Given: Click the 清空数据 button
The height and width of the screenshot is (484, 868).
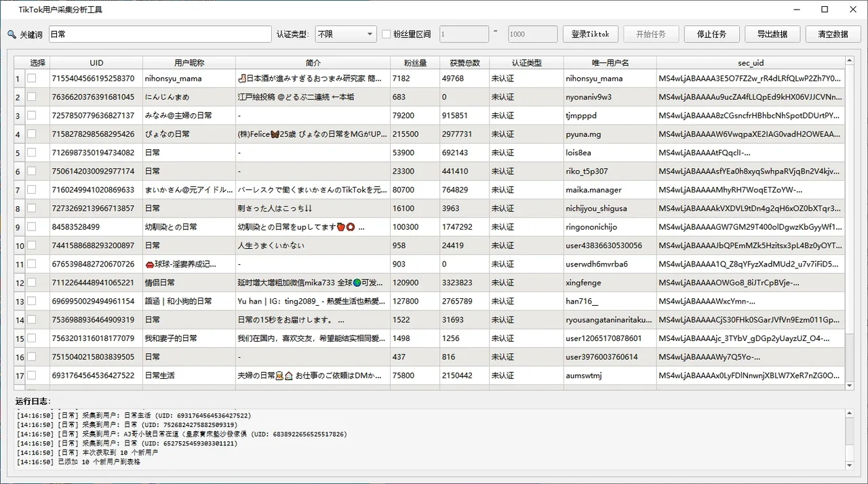Looking at the screenshot, I should [833, 34].
